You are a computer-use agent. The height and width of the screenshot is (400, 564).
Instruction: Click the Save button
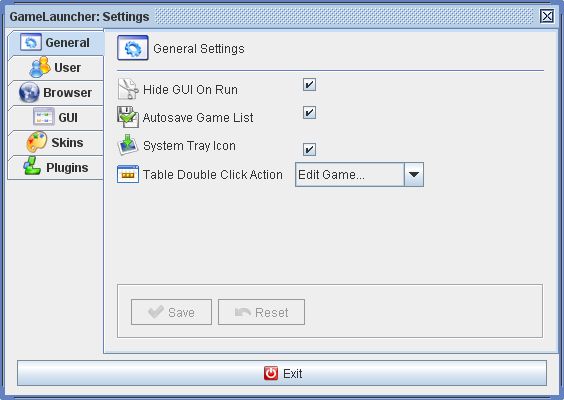[172, 312]
